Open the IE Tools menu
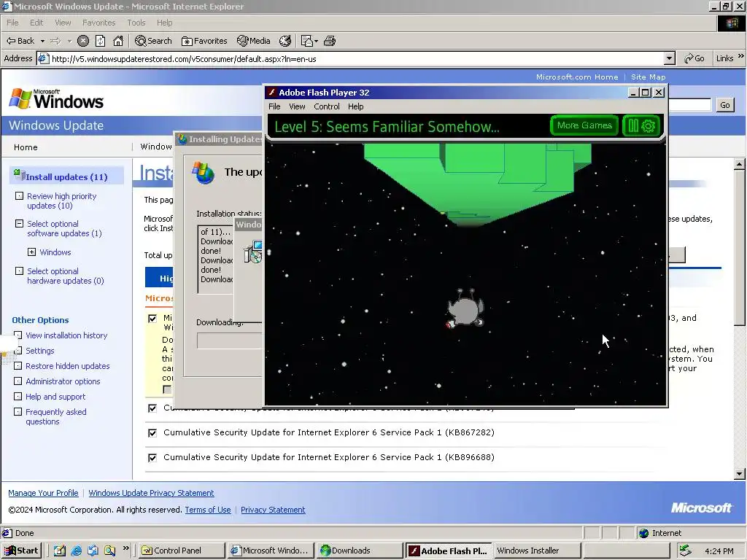Viewport: 747px width, 560px height. point(136,23)
